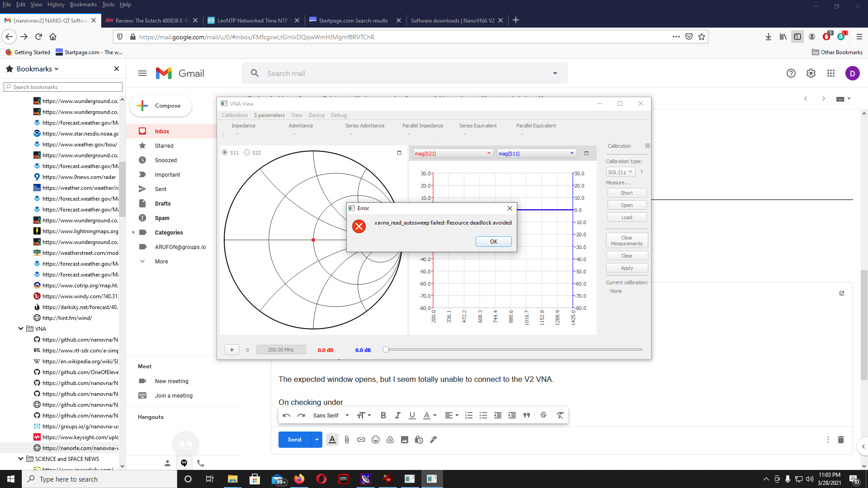Close the Error dialog with X

[509, 208]
